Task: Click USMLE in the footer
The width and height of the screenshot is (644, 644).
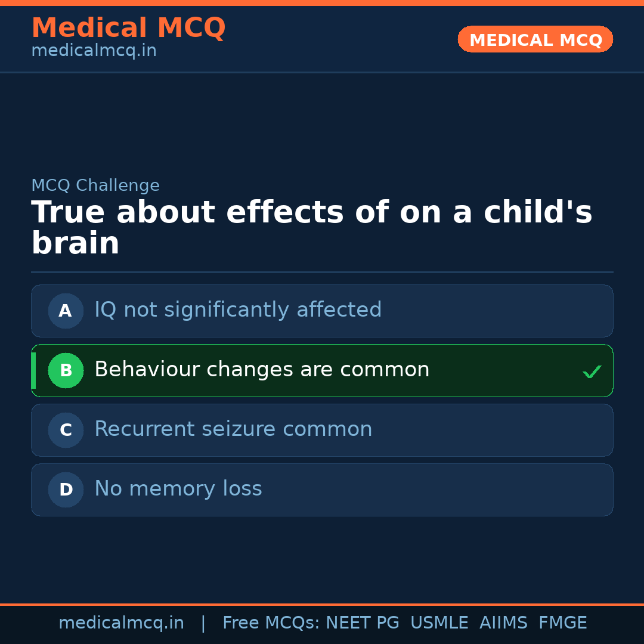Action: coord(439,623)
